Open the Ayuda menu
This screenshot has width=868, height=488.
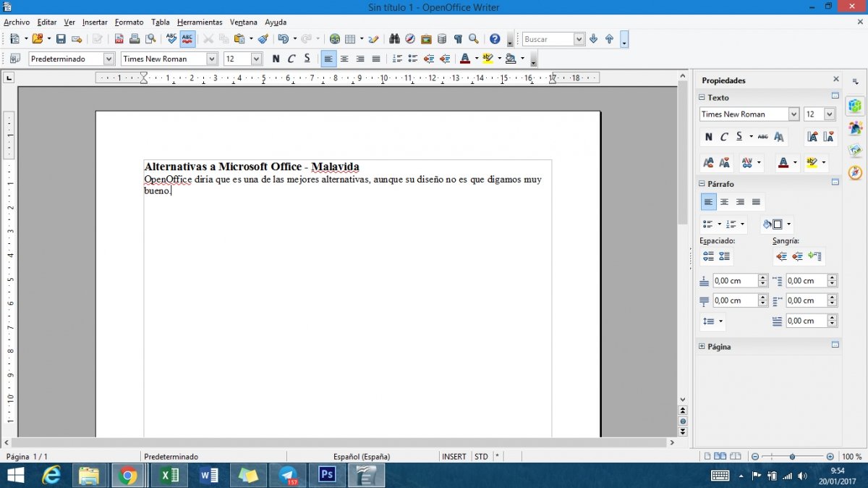click(x=276, y=22)
